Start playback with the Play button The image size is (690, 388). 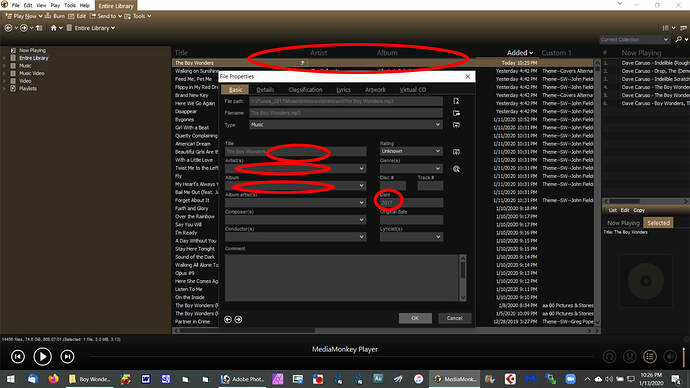click(43, 356)
